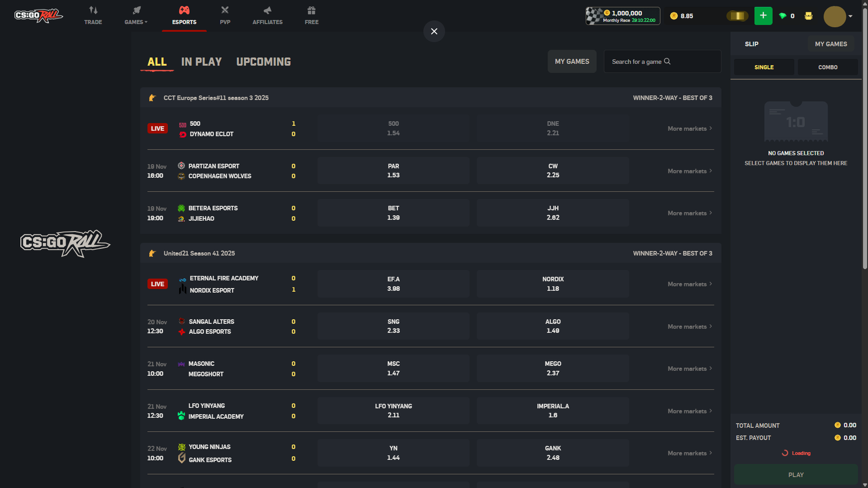
Task: Open the user profile avatar dropdown
Action: pyautogui.click(x=834, y=16)
